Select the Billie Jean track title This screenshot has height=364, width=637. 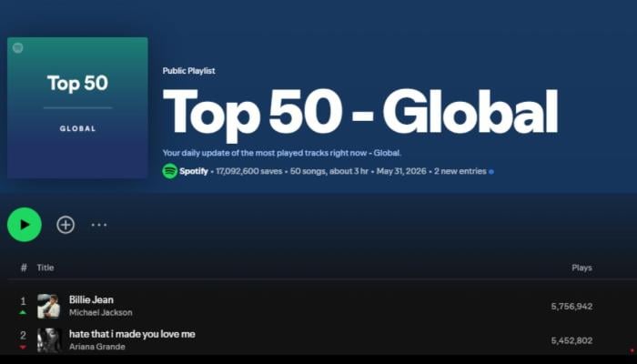click(x=91, y=299)
